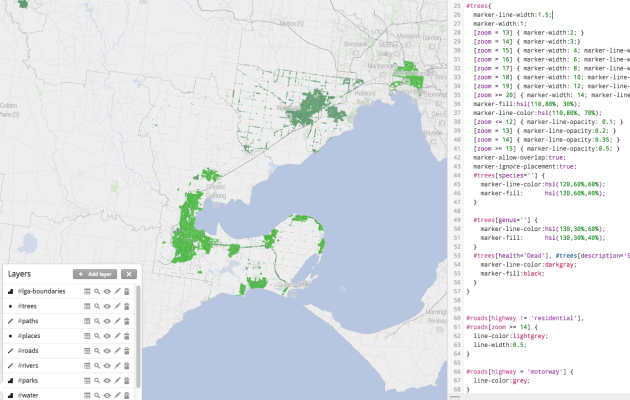Open the #rivers layer attribute table
This screenshot has width=630, height=400.
tap(87, 366)
